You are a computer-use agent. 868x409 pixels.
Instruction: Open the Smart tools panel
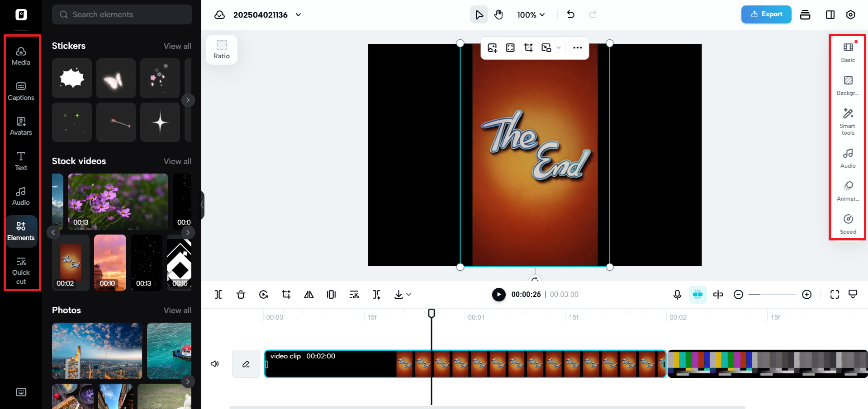pyautogui.click(x=847, y=121)
